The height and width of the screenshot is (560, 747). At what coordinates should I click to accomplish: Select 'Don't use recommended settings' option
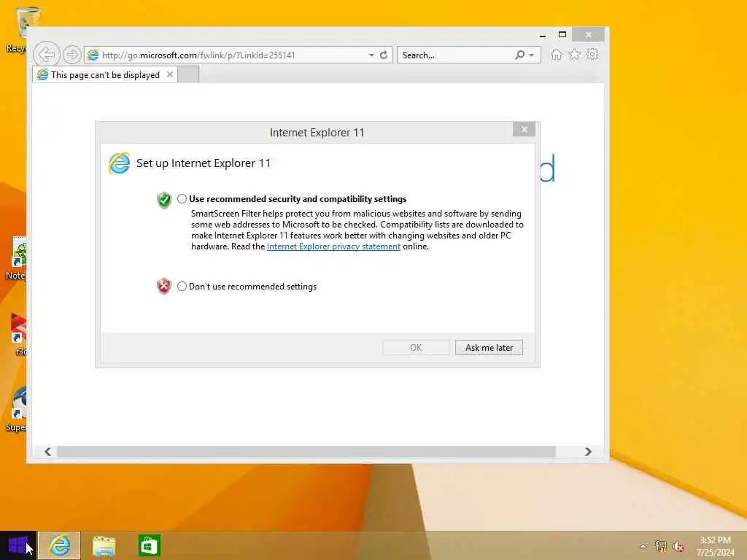(182, 286)
